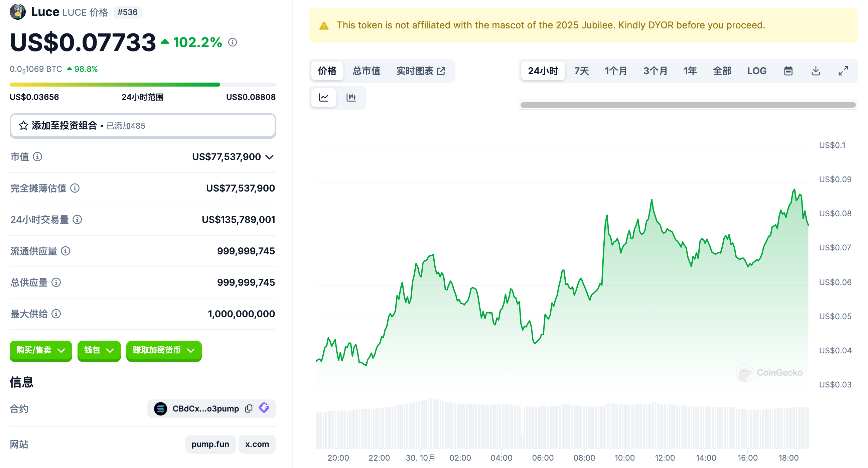Click the download chart data icon
Screen dimensions: 868x468
[816, 71]
